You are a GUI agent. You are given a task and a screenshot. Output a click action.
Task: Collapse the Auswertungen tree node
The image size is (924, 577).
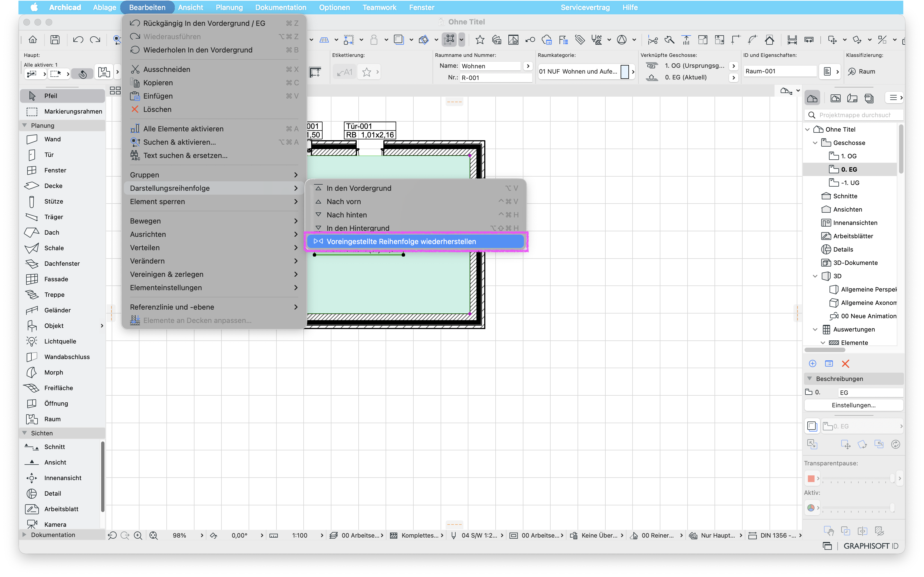click(815, 330)
